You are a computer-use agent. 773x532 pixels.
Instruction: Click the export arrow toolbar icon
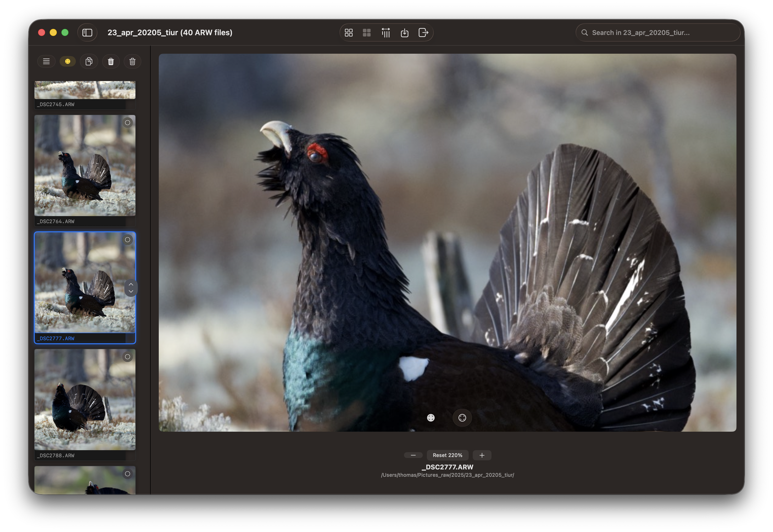(423, 33)
